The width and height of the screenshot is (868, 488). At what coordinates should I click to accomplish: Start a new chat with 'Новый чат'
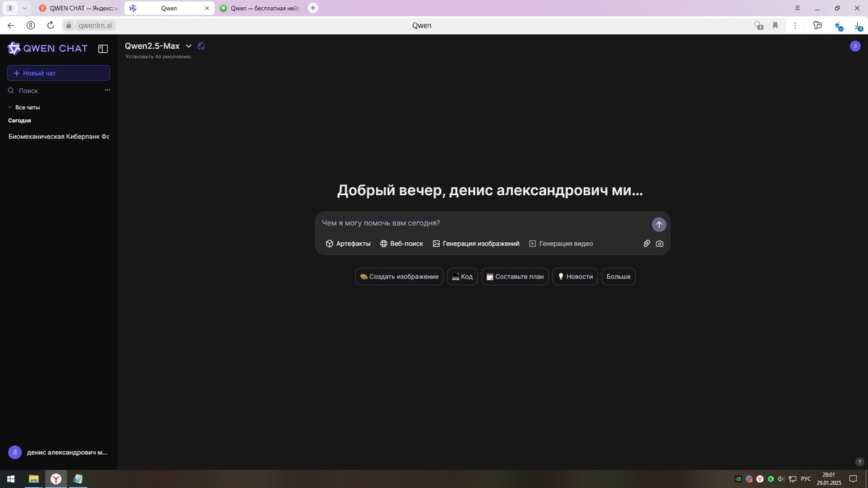[x=59, y=73]
